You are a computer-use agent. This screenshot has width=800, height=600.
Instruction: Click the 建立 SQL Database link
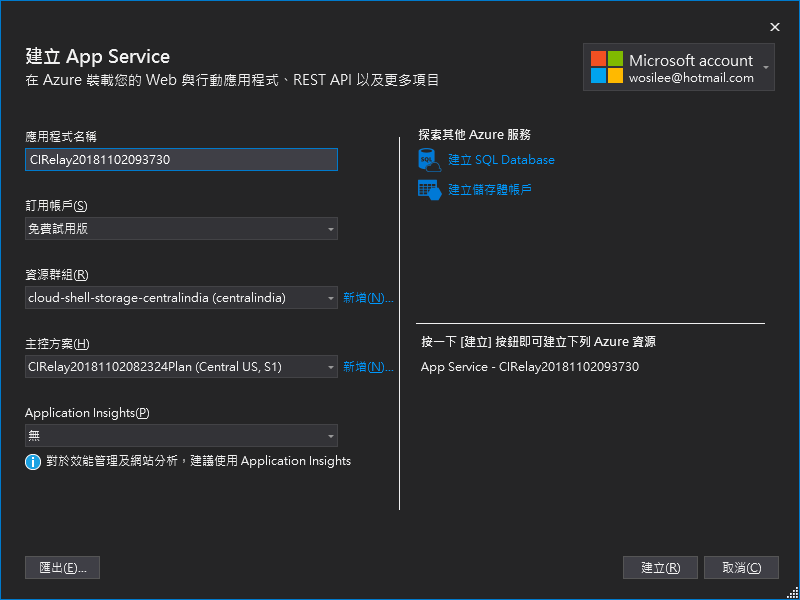pyautogui.click(x=501, y=160)
